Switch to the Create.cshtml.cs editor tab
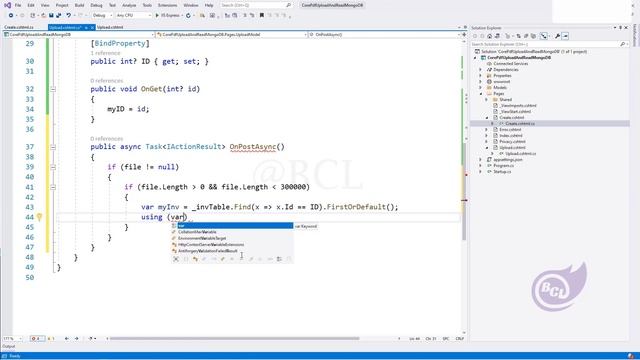Screen dimensions: 640x360 click(19, 27)
